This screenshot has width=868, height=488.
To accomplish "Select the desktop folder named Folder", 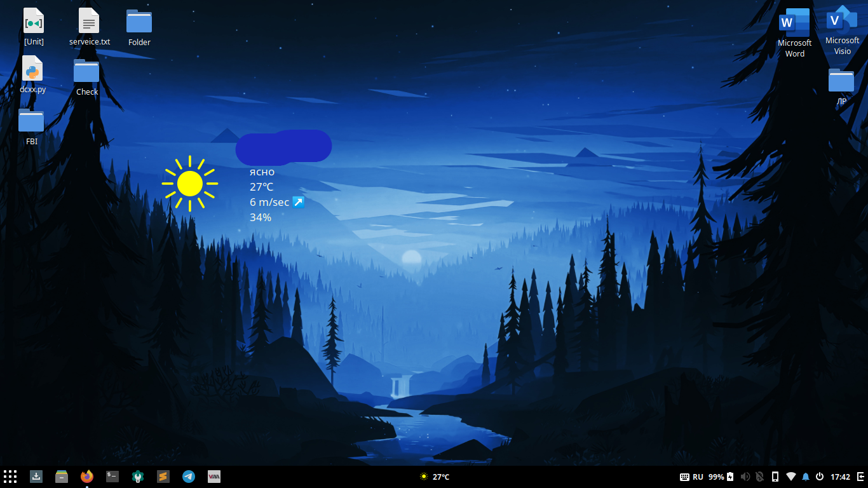I will click(x=139, y=27).
